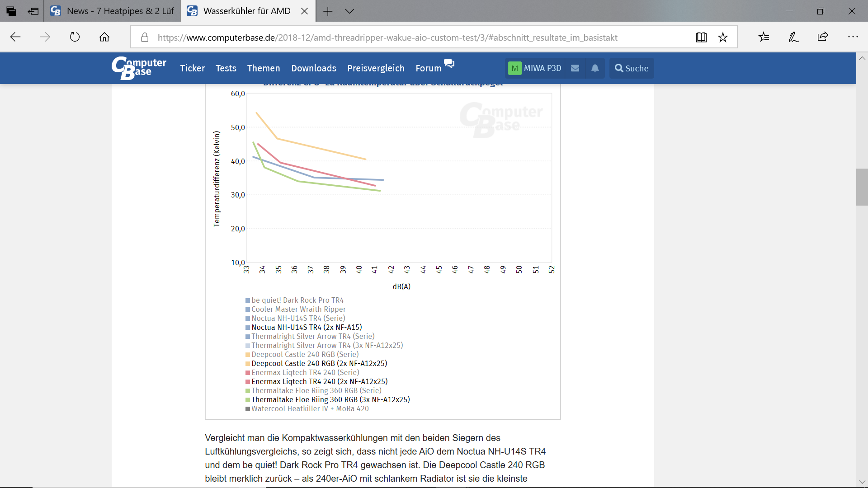This screenshot has width=868, height=488.
Task: Click the Share page icon
Action: tap(823, 37)
